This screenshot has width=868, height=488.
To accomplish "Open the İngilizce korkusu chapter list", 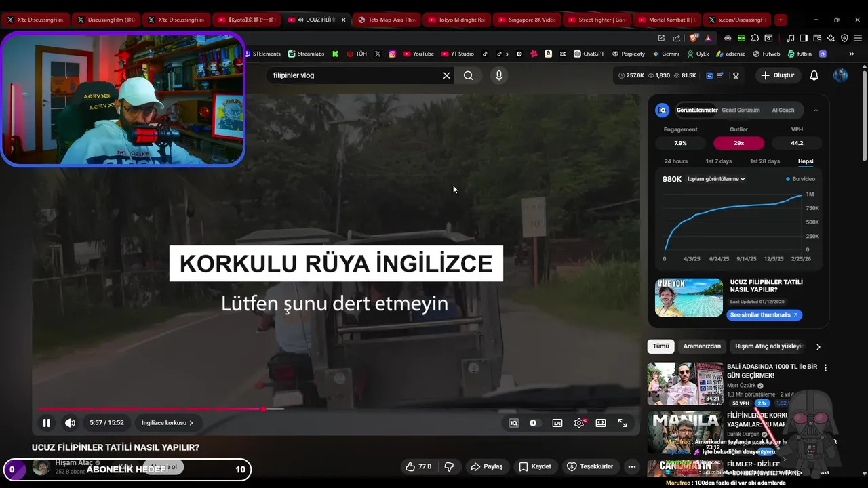I will pos(167,423).
